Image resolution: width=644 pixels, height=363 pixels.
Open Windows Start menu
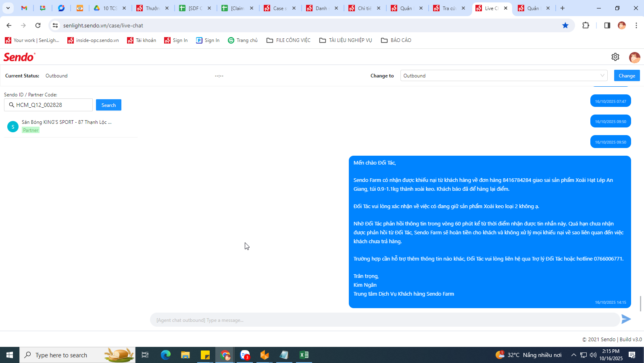[x=10, y=355]
